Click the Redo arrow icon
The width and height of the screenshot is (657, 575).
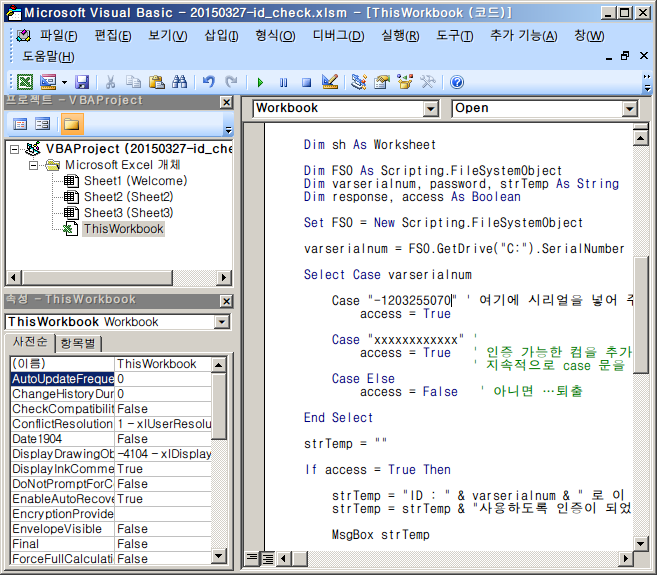pyautogui.click(x=231, y=82)
